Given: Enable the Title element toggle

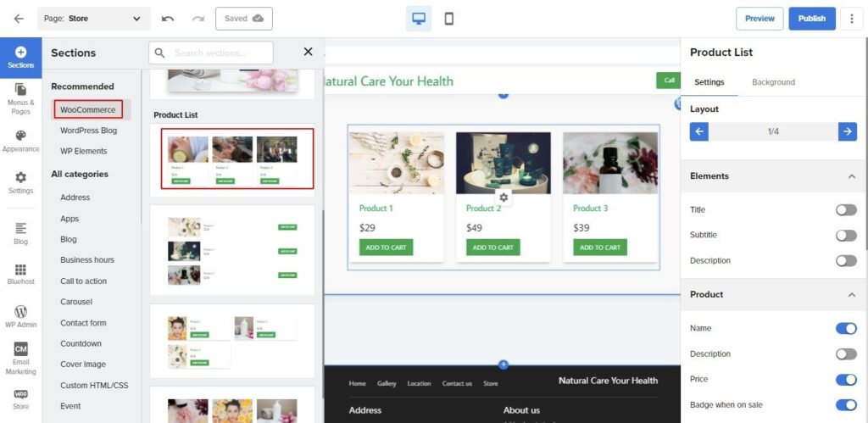Looking at the screenshot, I should point(845,210).
